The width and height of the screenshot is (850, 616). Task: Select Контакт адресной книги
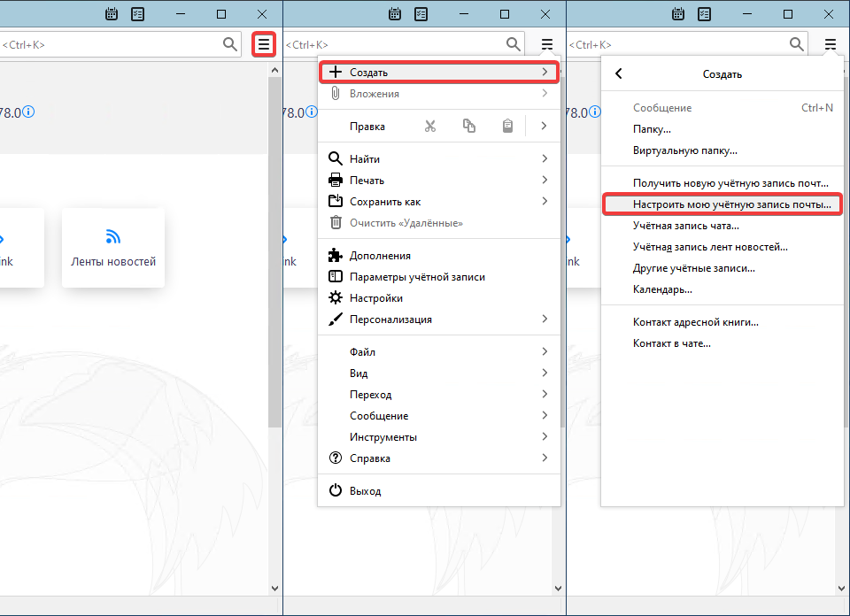pyautogui.click(x=695, y=322)
